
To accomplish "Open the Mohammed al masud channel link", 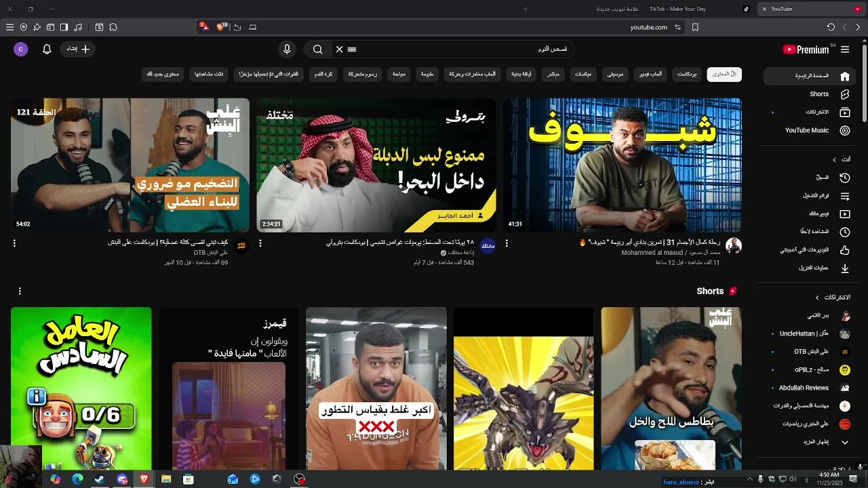I will click(671, 253).
